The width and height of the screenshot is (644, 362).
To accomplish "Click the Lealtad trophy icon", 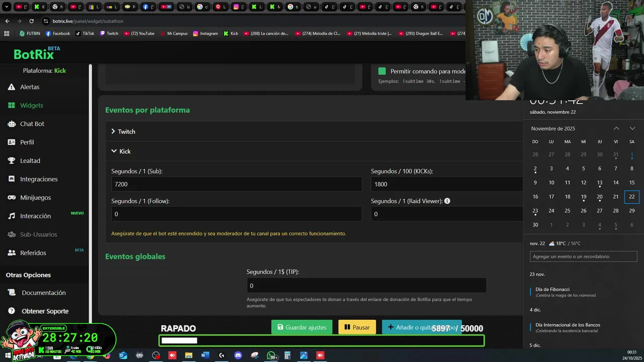I will [12, 161].
